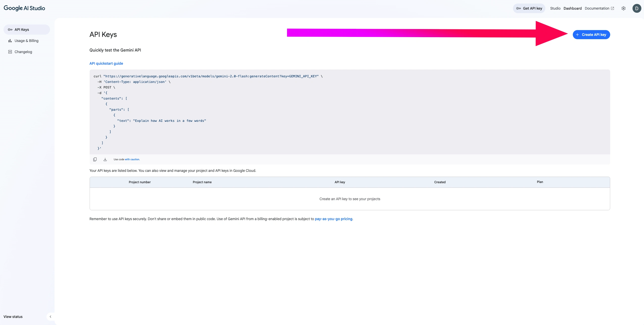
Task: Open Usage & Billing in sidebar
Action: point(26,41)
